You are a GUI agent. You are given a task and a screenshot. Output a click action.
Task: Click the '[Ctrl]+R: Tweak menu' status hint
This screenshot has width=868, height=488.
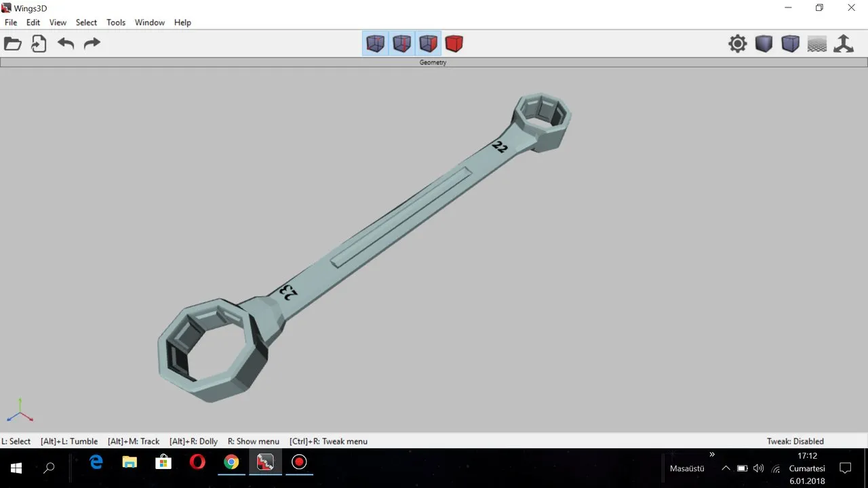coord(328,441)
